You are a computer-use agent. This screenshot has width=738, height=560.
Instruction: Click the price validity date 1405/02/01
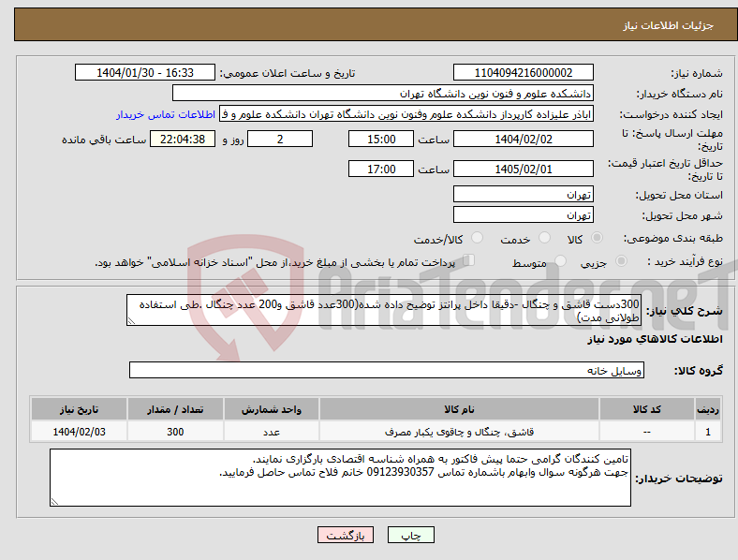[x=524, y=169]
